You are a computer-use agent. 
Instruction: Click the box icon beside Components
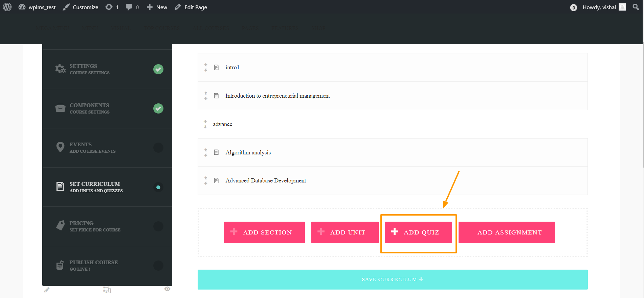60,108
